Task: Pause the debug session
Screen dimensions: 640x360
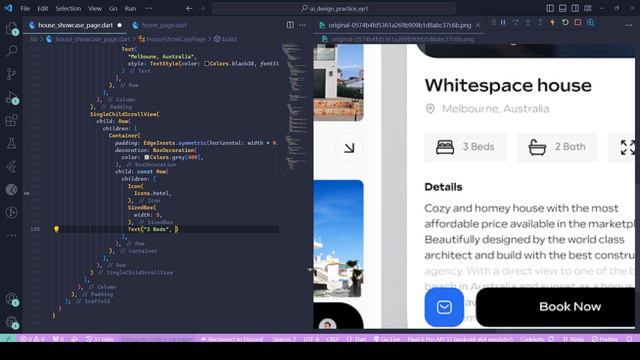Action: coord(503,22)
